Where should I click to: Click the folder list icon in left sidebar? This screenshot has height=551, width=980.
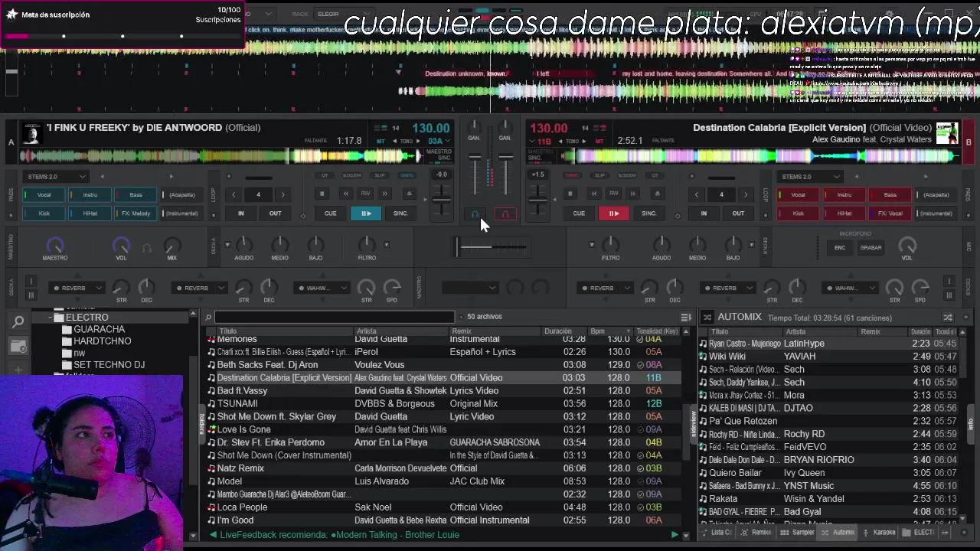[18, 346]
